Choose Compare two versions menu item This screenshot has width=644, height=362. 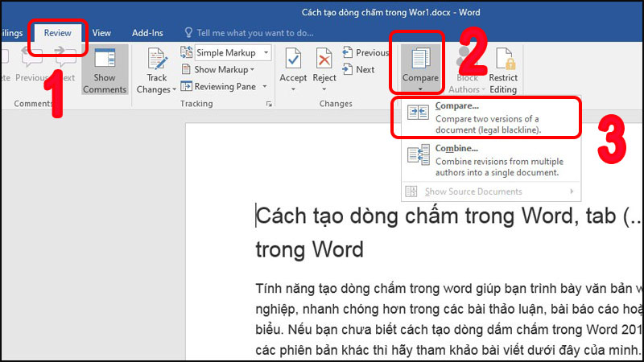coord(485,117)
